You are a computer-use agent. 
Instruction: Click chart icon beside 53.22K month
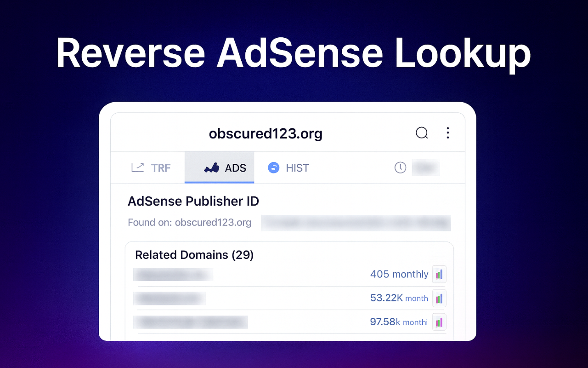[439, 299]
